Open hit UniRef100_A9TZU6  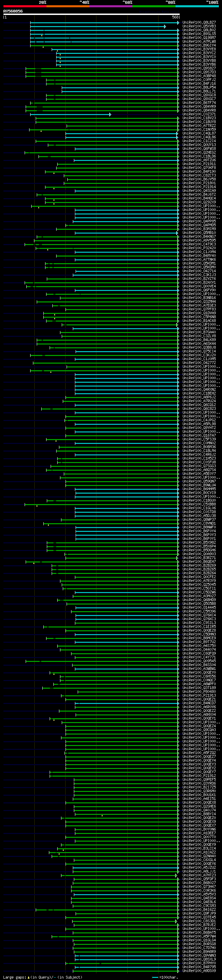pyautogui.click(x=199, y=160)
